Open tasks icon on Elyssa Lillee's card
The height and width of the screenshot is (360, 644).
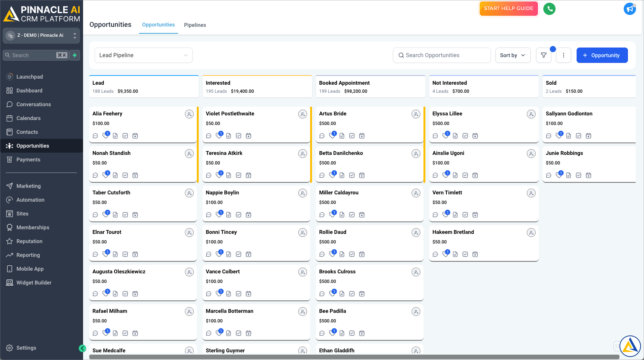[x=465, y=135]
